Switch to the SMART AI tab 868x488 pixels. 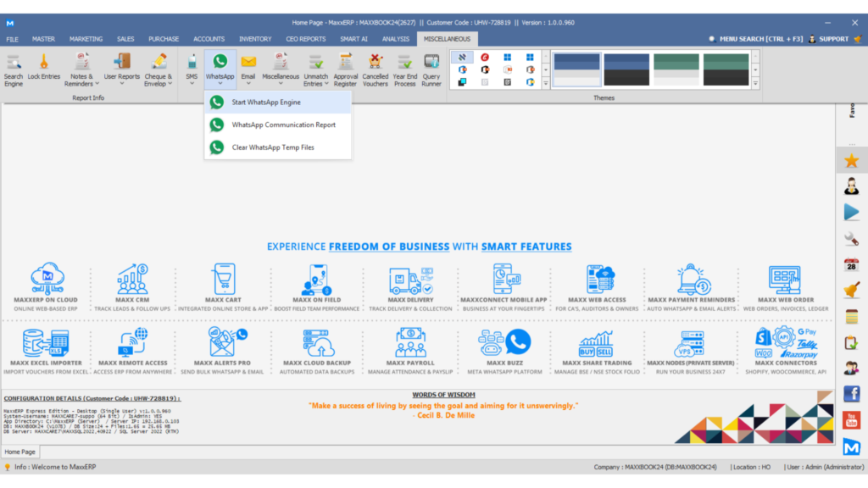353,39
